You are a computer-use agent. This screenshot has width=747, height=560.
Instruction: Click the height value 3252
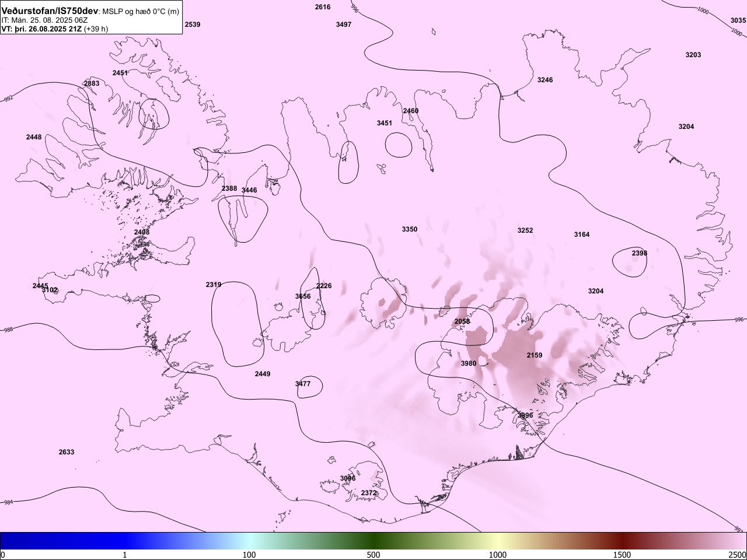pos(525,230)
